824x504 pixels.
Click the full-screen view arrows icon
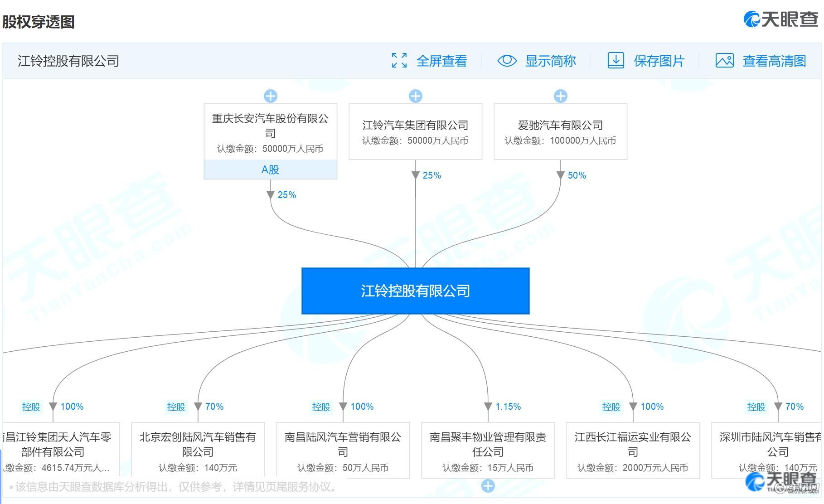click(399, 60)
